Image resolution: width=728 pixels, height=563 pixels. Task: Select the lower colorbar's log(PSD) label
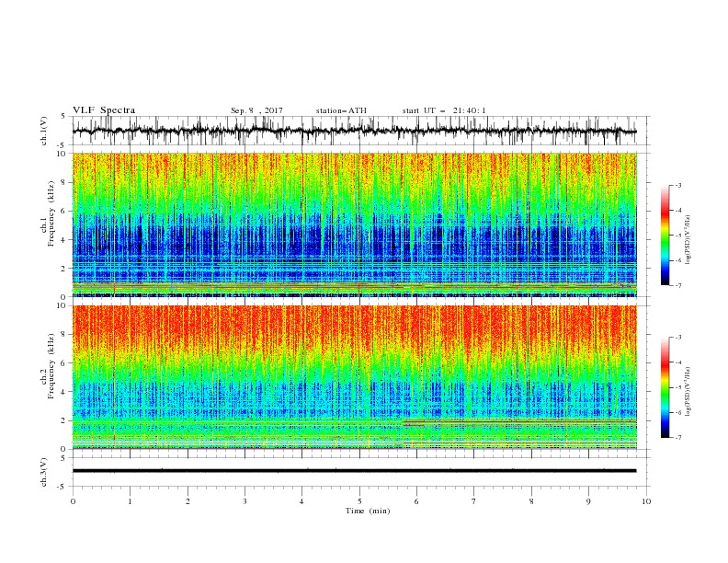[688, 390]
